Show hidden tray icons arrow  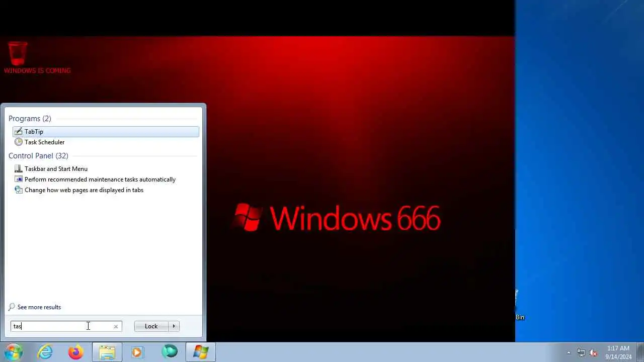point(569,352)
